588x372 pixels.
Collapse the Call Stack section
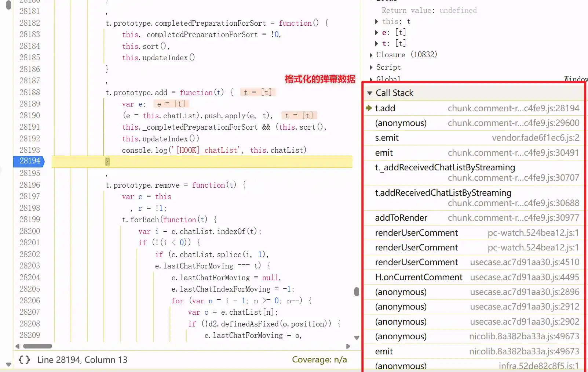pos(370,93)
